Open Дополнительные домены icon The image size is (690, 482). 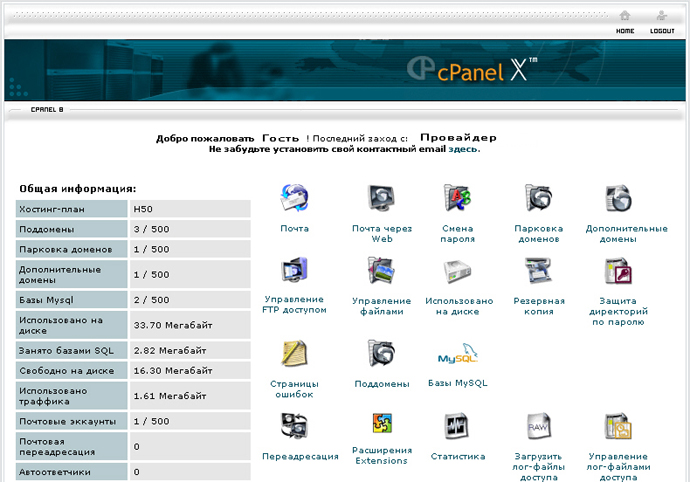[x=618, y=200]
